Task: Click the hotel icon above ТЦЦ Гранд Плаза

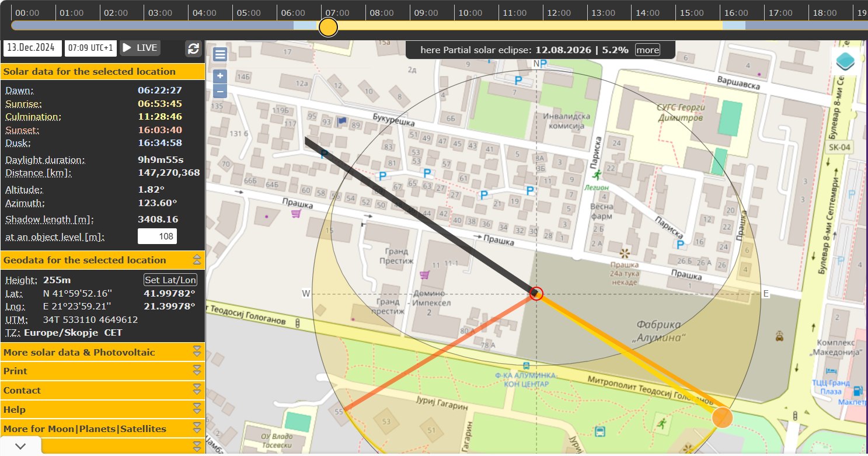Action: tap(831, 371)
